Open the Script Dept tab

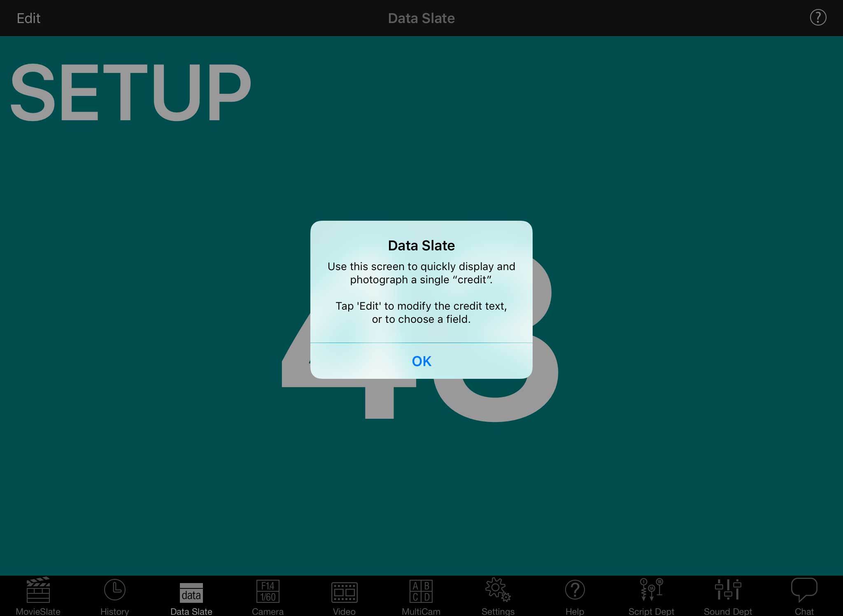tap(651, 596)
